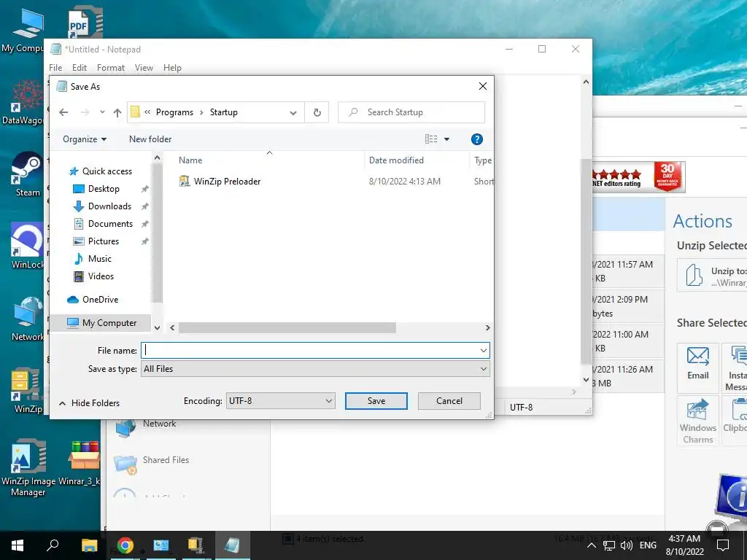
Task: Sort by Name column header
Action: pos(190,160)
